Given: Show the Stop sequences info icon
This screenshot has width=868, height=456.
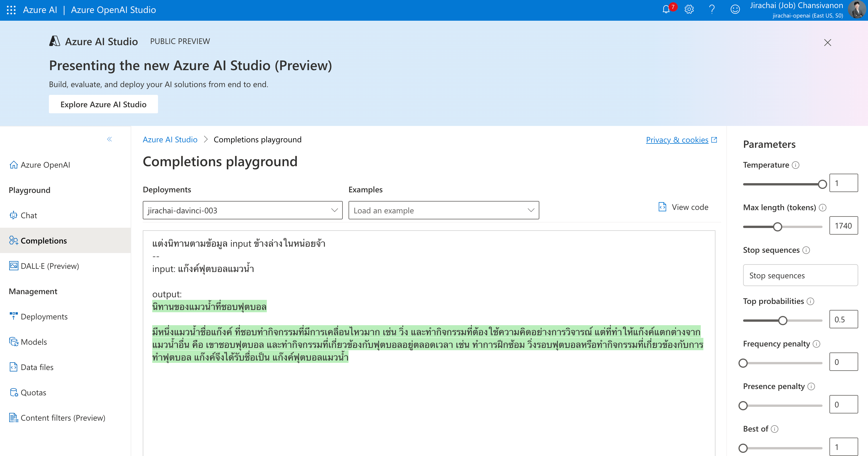Looking at the screenshot, I should pyautogui.click(x=806, y=250).
